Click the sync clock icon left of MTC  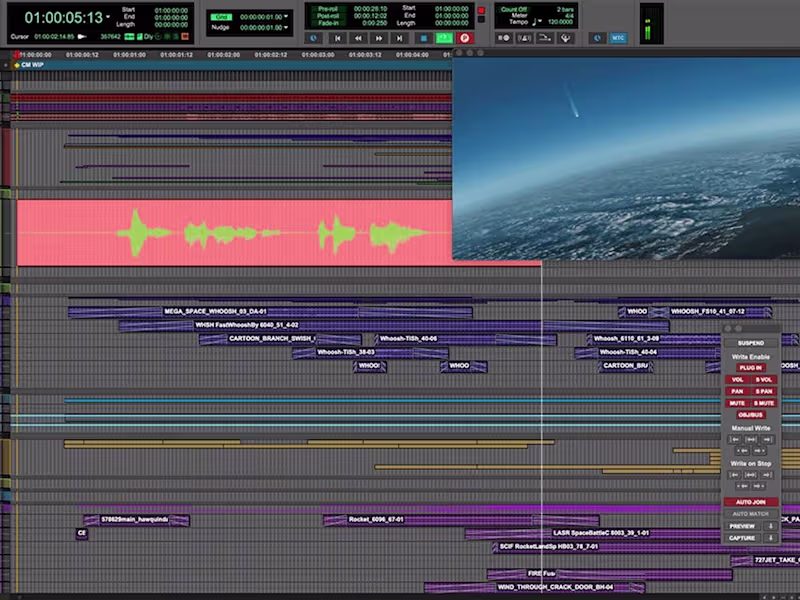[x=597, y=38]
